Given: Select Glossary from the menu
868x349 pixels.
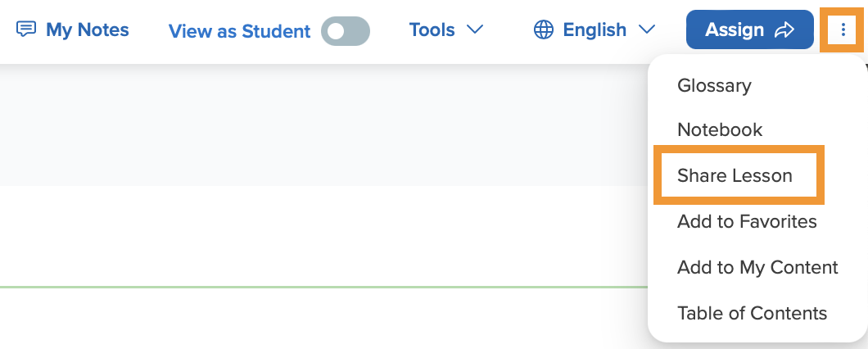Looking at the screenshot, I should (714, 85).
